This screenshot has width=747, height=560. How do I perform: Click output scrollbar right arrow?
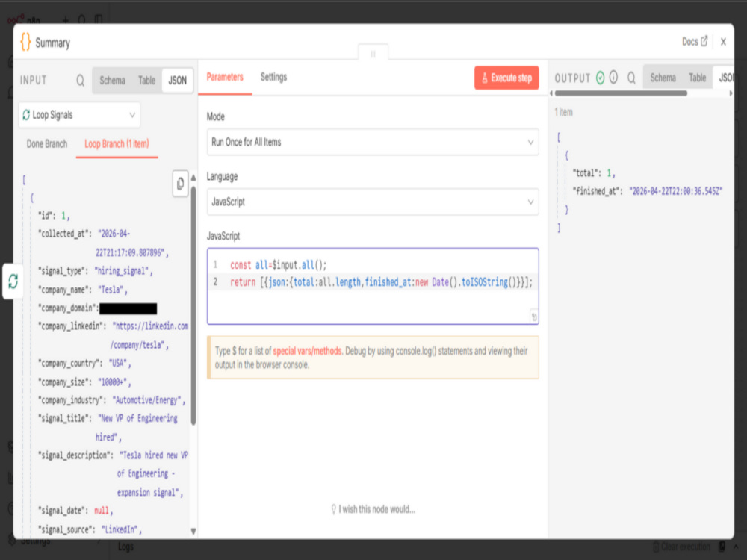pos(731,93)
